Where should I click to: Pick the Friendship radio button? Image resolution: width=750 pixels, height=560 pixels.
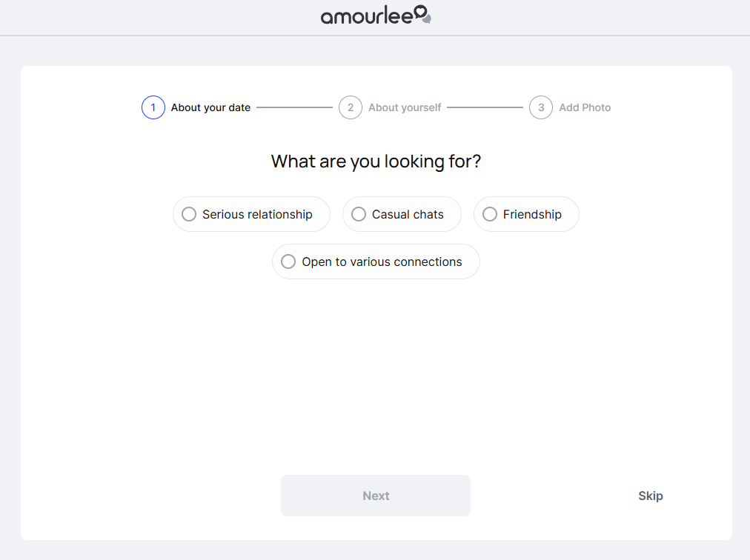click(x=490, y=214)
